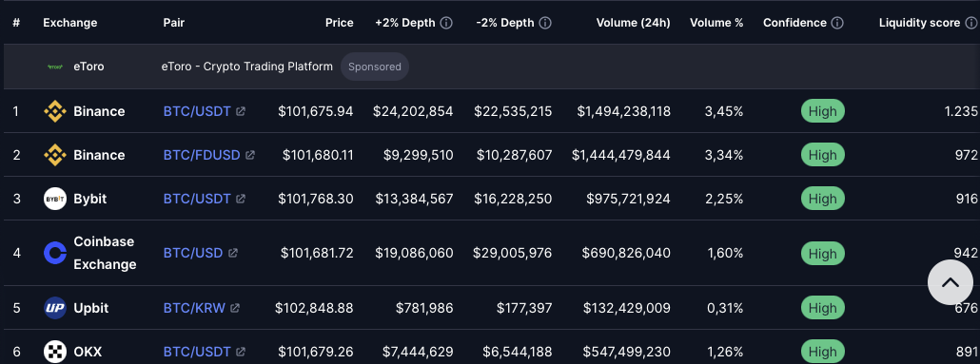The image size is (980, 364).
Task: Sort by the Price column header
Action: point(340,23)
